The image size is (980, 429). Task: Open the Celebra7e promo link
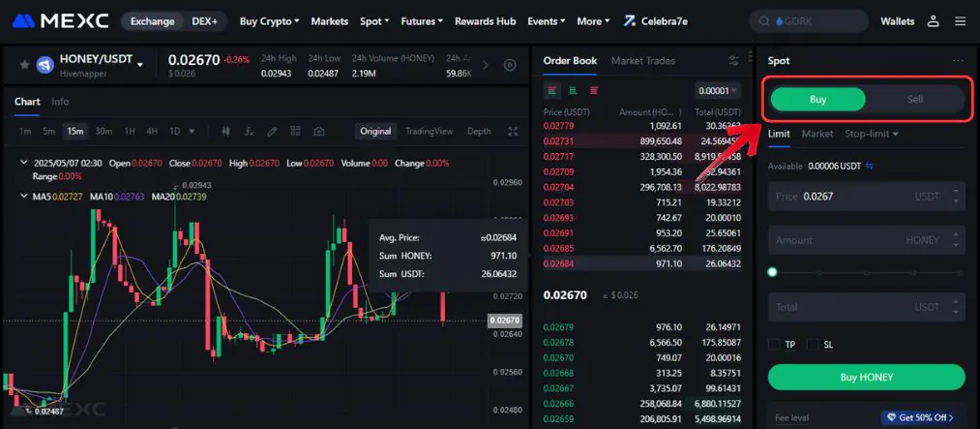click(656, 21)
